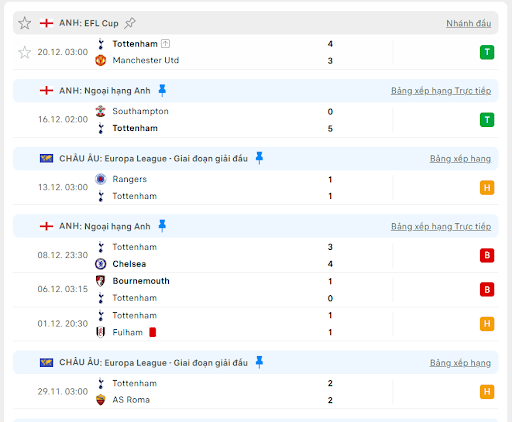
Task: Star the EFL Cup league header
Action: coord(24,23)
